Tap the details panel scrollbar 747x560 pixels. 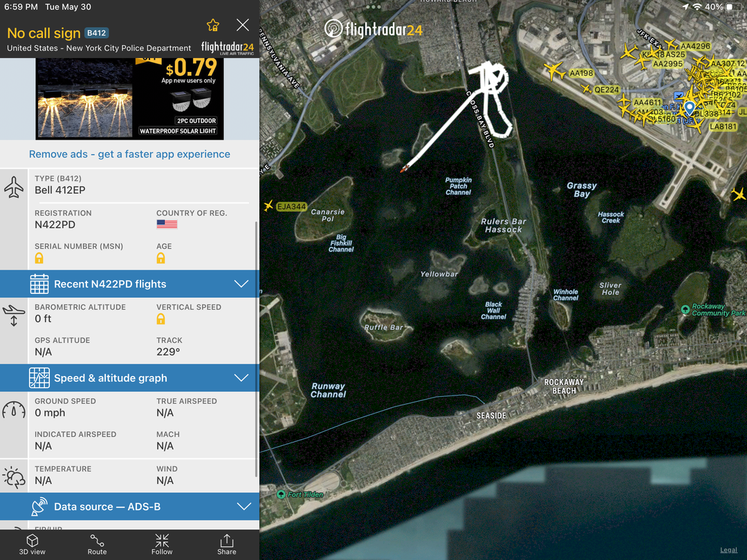257,349
